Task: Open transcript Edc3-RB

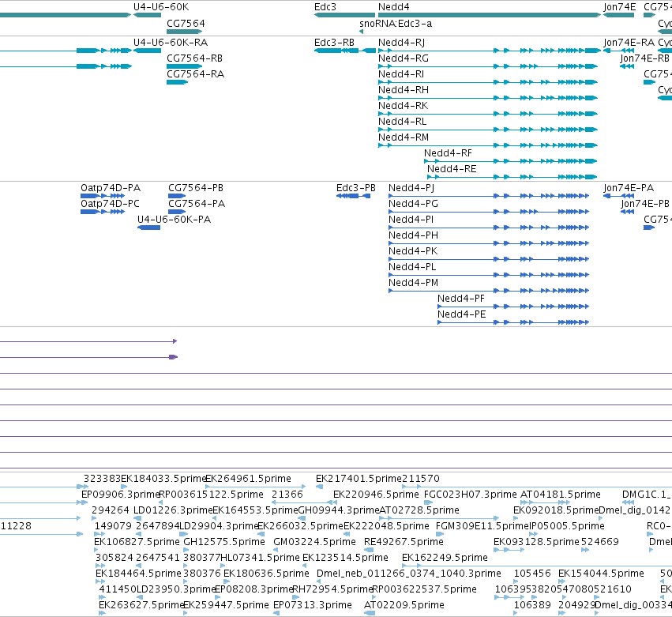Action: click(x=344, y=51)
